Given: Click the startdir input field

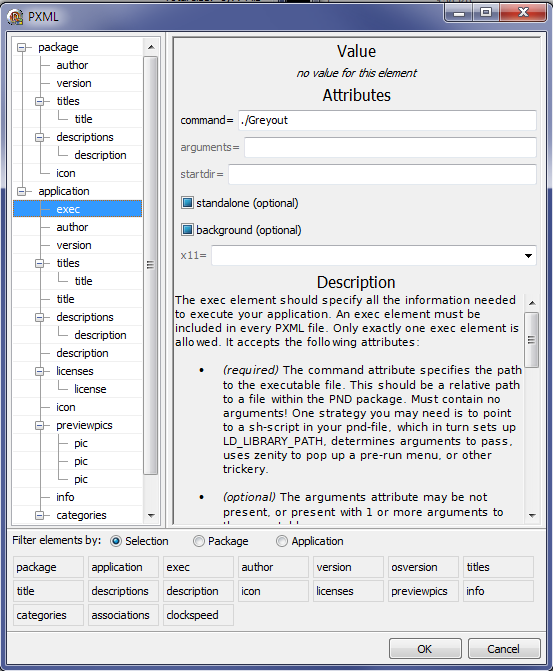Looking at the screenshot, I should pyautogui.click(x=382, y=174).
